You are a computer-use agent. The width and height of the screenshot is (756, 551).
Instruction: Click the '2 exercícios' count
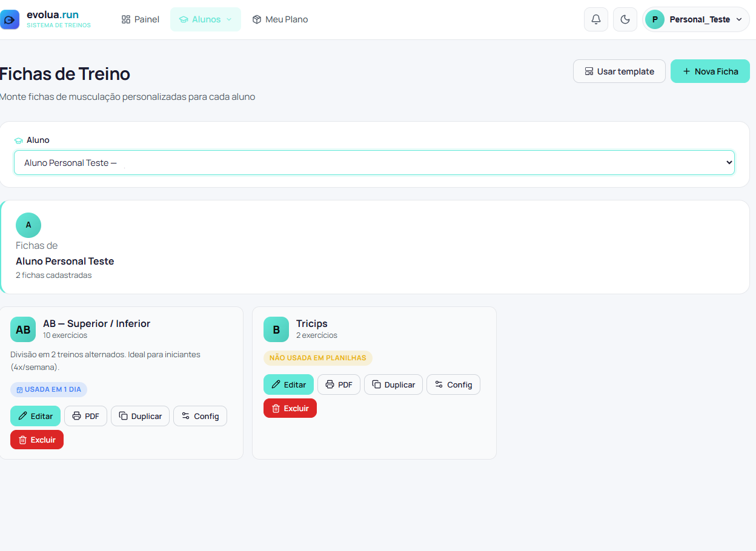point(317,335)
